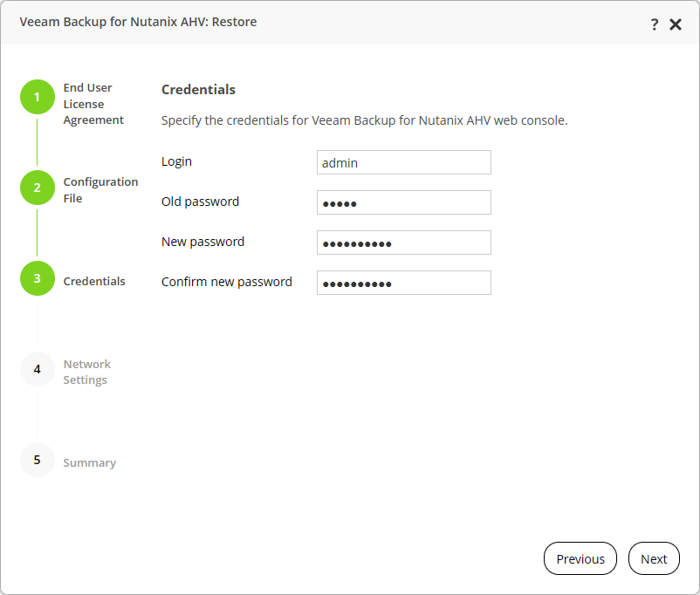
Task: Click the 'Login' field label
Action: point(176,161)
